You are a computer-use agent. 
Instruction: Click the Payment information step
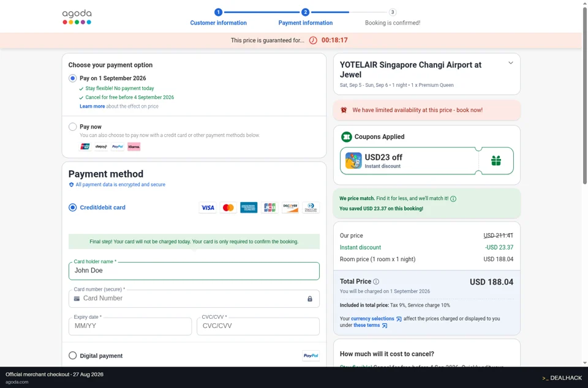pyautogui.click(x=305, y=23)
